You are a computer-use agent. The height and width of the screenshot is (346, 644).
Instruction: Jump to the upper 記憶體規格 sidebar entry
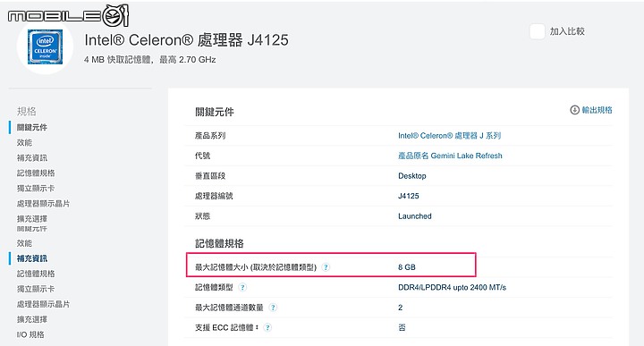(x=36, y=173)
